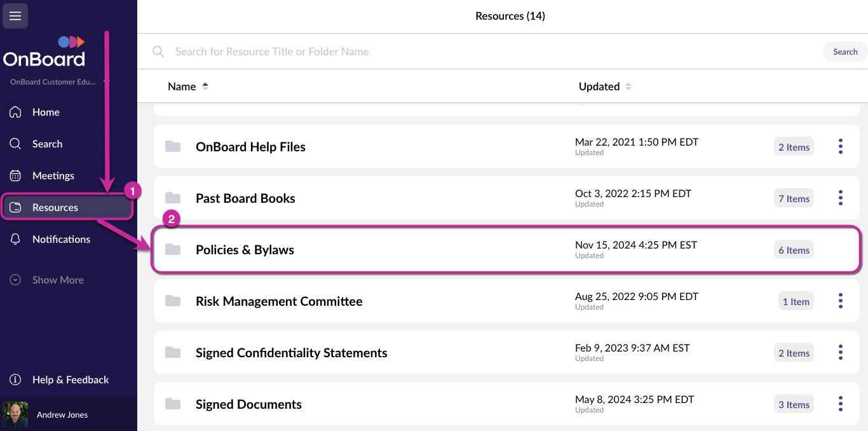Go to Home in sidebar

46,112
